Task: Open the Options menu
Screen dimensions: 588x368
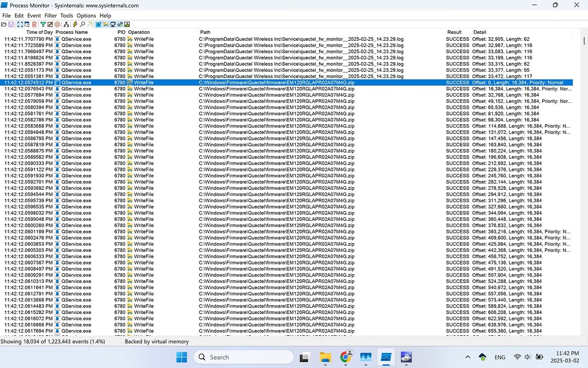Action: (x=86, y=16)
